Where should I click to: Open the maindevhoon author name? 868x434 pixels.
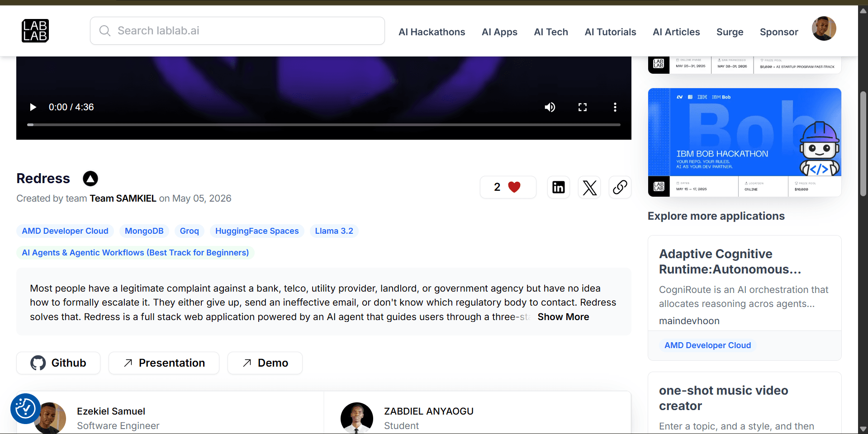click(689, 321)
